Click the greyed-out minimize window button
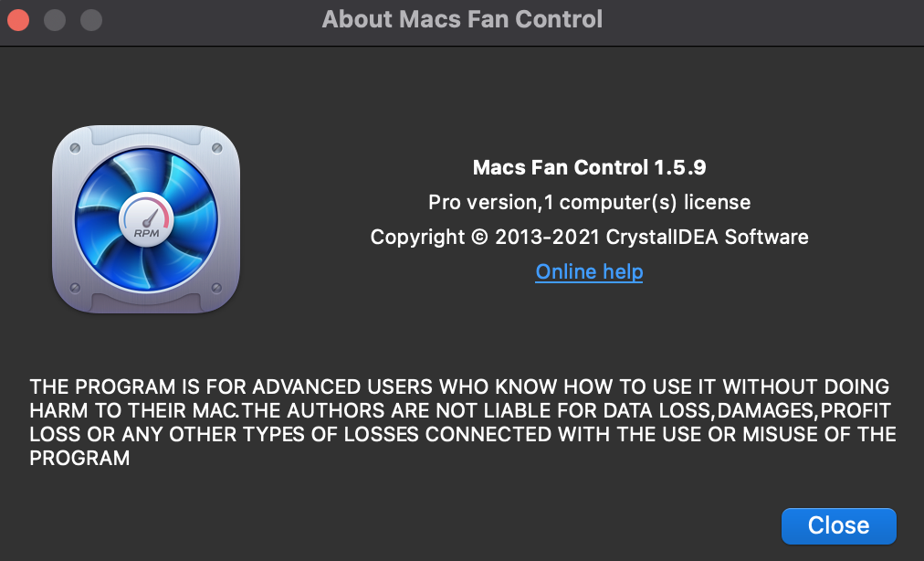This screenshot has height=561, width=924. (55, 19)
